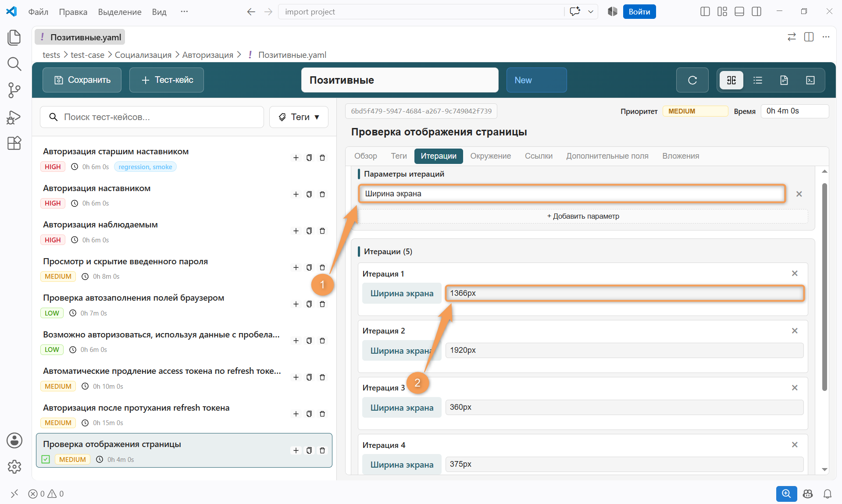Open Run and Debug view
The image size is (842, 504).
(14, 117)
